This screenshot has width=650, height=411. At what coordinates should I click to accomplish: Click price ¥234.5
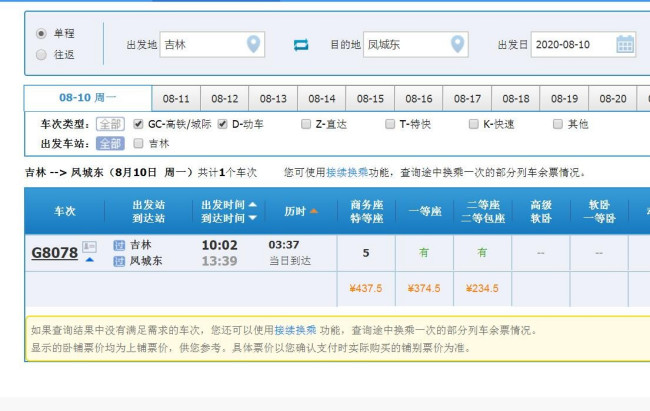pyautogui.click(x=482, y=288)
